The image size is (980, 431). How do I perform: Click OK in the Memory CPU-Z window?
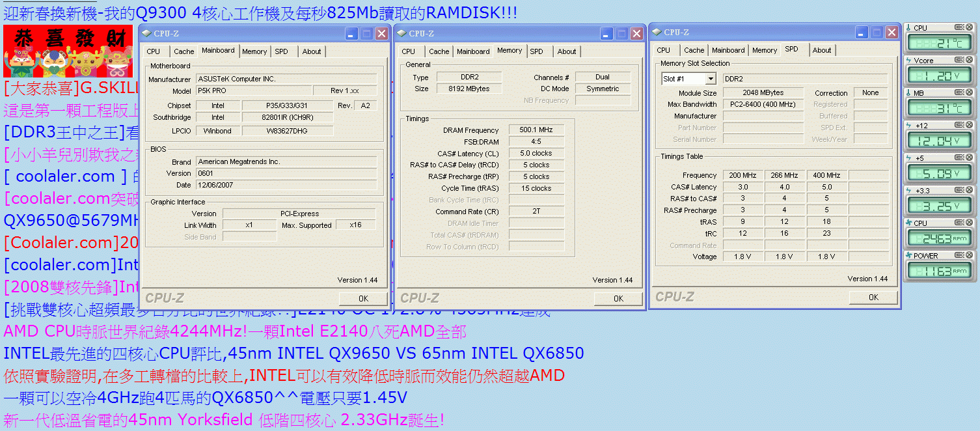pyautogui.click(x=618, y=298)
